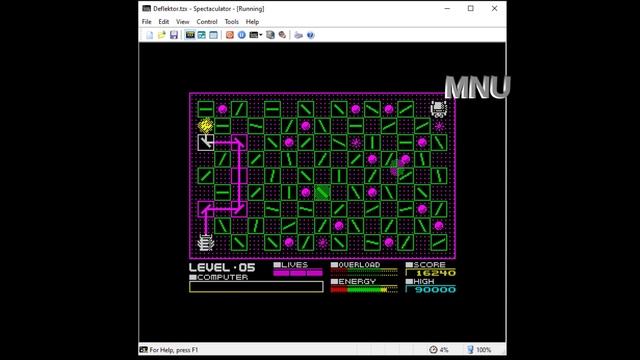Open the Tools menu

[x=231, y=22]
